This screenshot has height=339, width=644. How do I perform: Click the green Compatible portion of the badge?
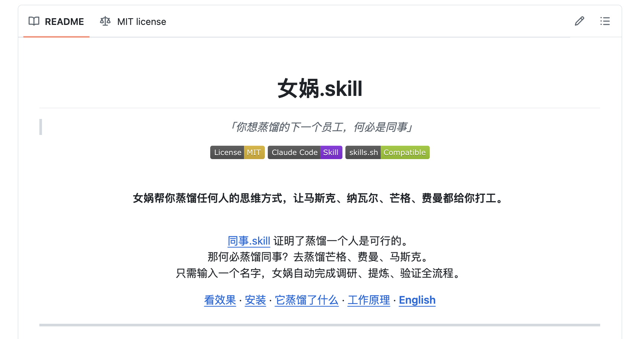click(x=404, y=152)
